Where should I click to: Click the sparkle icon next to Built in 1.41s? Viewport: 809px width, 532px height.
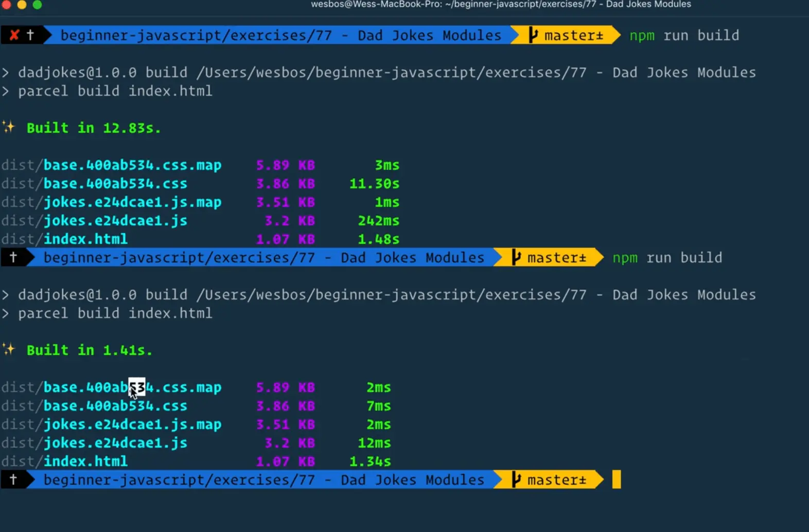point(9,349)
